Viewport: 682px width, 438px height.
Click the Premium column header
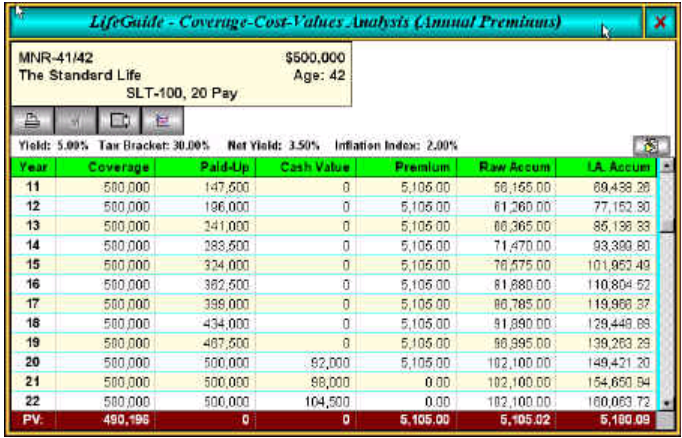[406, 167]
